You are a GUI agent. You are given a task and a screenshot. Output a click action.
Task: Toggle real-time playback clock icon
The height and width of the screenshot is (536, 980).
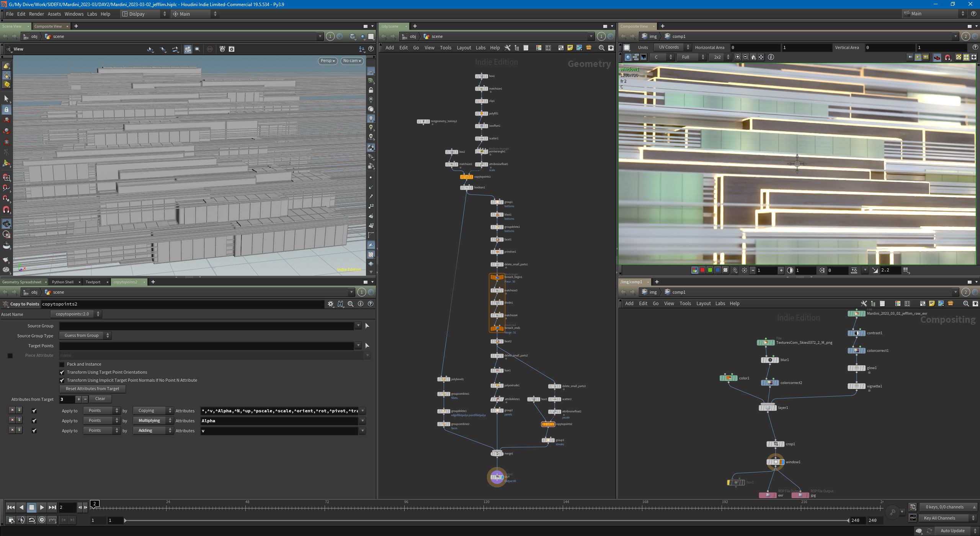click(x=42, y=520)
